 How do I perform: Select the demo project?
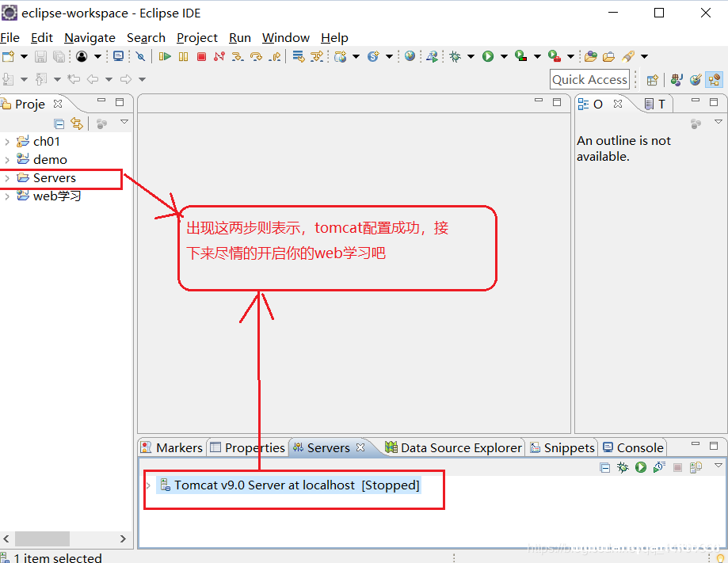click(x=49, y=160)
